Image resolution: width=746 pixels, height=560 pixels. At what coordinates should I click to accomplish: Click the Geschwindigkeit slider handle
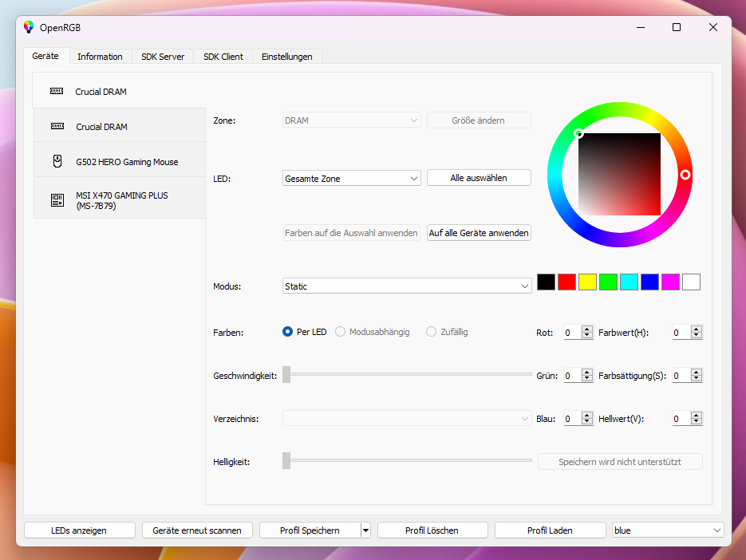[x=286, y=374]
